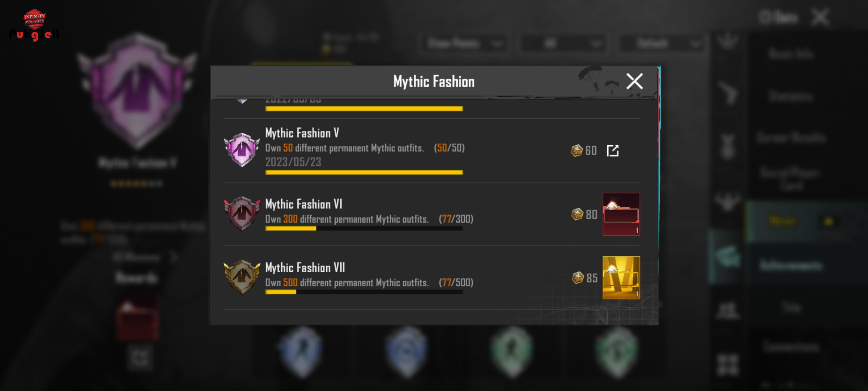The width and height of the screenshot is (868, 391).
Task: Open the middle blurred dropdown in top filter row
Action: tap(562, 44)
